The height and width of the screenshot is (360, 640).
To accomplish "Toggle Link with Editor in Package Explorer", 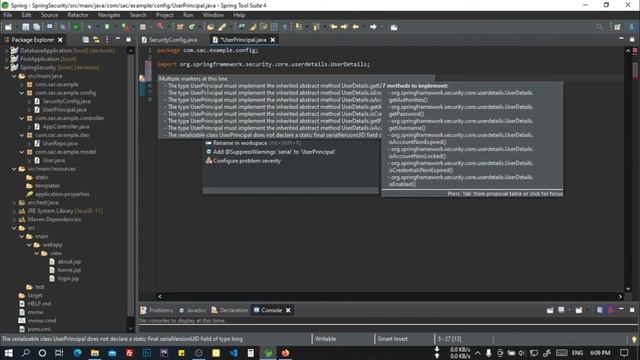I will pos(96,40).
